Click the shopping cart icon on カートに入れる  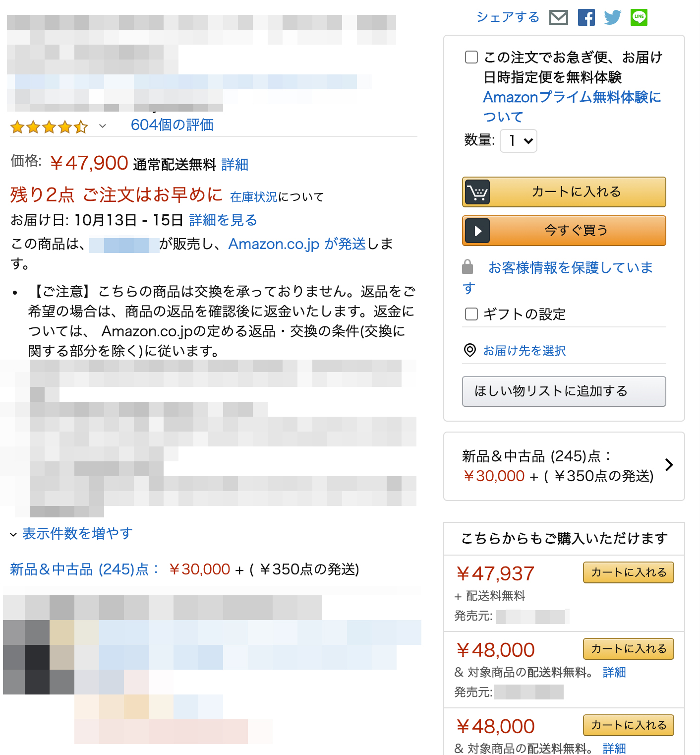point(477,192)
